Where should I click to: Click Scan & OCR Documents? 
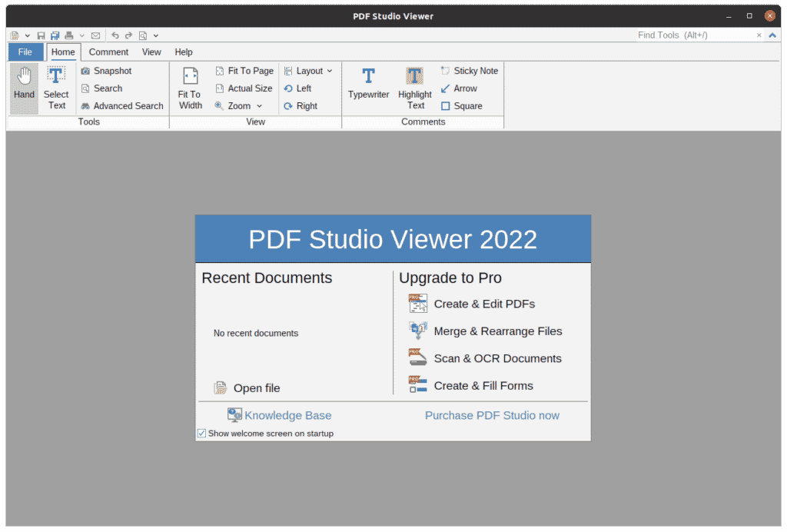click(485, 359)
